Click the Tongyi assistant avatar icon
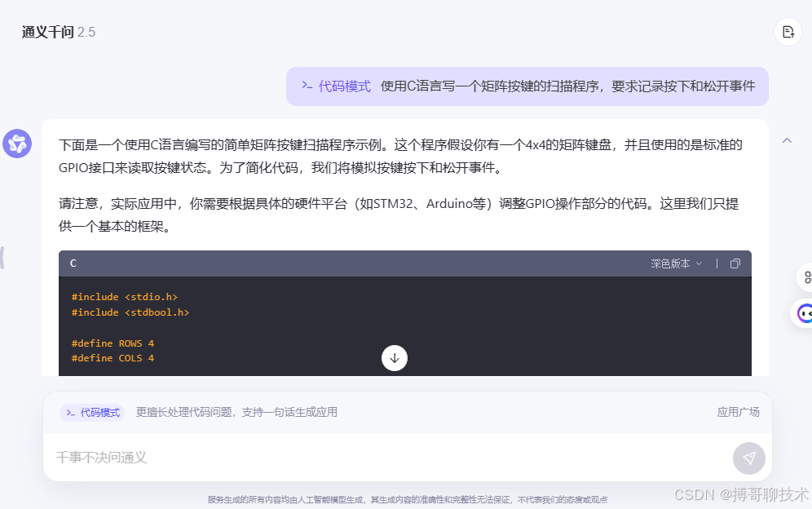The width and height of the screenshot is (812, 509). coord(17,144)
